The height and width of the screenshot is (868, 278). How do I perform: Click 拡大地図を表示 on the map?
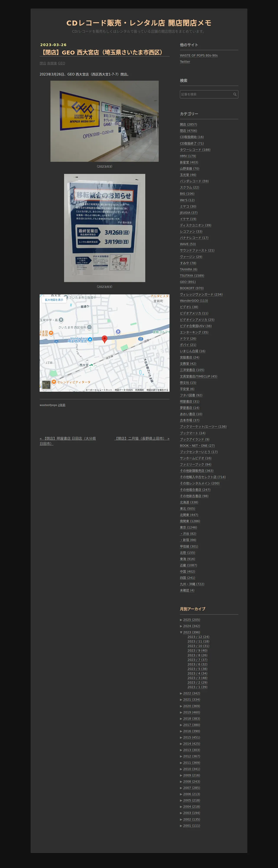54,300
